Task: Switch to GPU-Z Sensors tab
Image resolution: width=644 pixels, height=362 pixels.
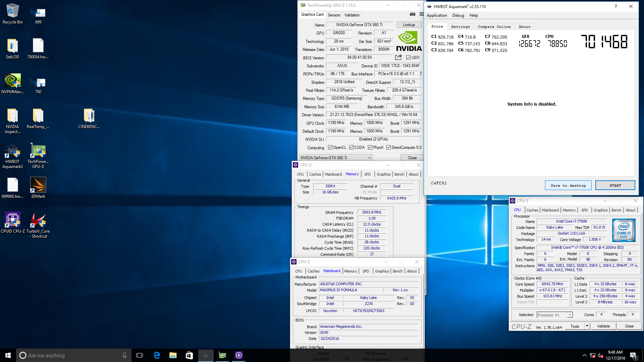Action: pyautogui.click(x=334, y=15)
